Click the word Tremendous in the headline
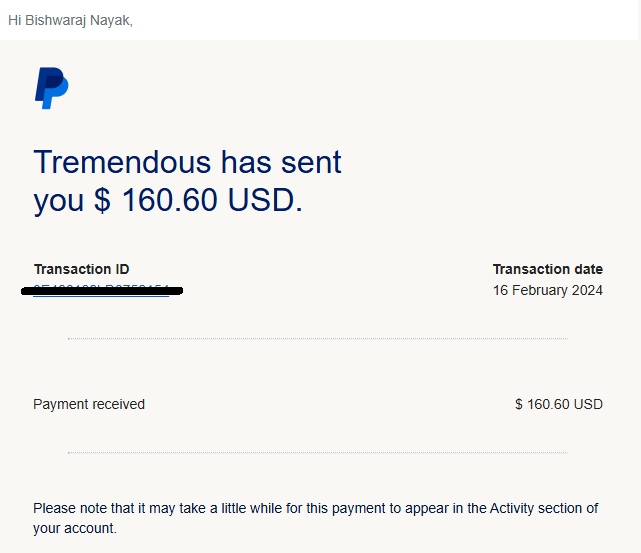Viewport: 641px width, 553px height. click(122, 162)
